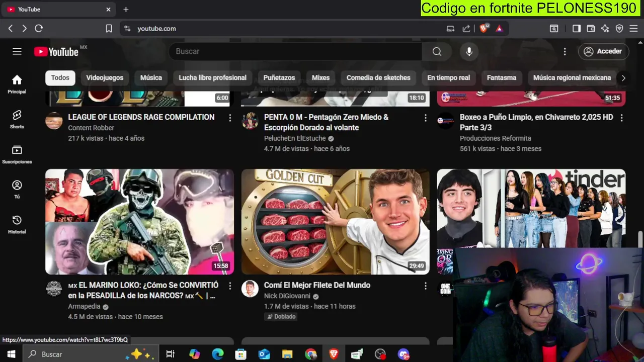Open the Tú sidebar item

[17, 190]
